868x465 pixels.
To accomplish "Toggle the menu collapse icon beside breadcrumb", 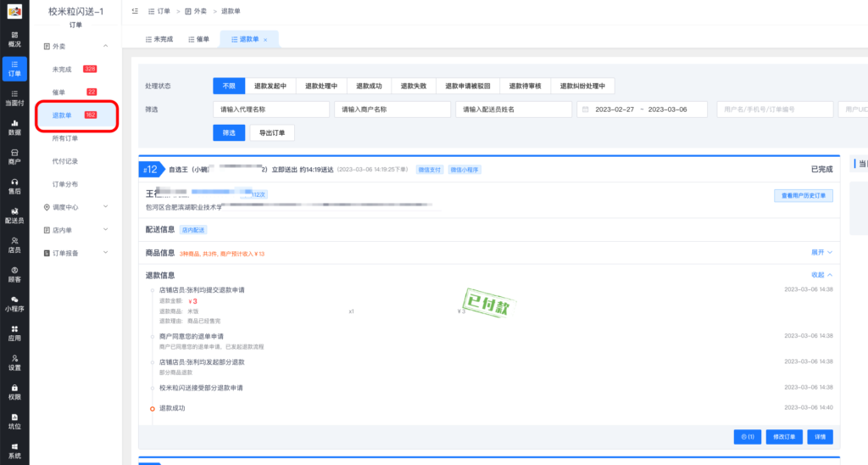I will click(135, 11).
